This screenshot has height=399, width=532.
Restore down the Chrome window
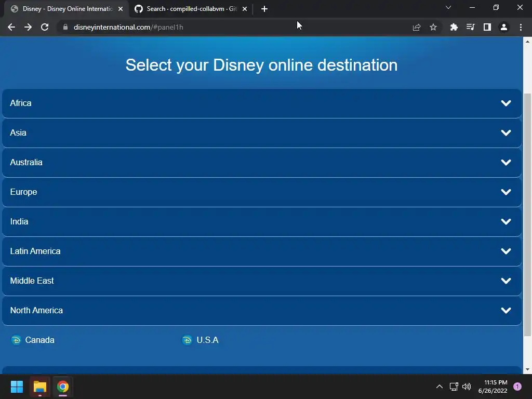pyautogui.click(x=496, y=7)
